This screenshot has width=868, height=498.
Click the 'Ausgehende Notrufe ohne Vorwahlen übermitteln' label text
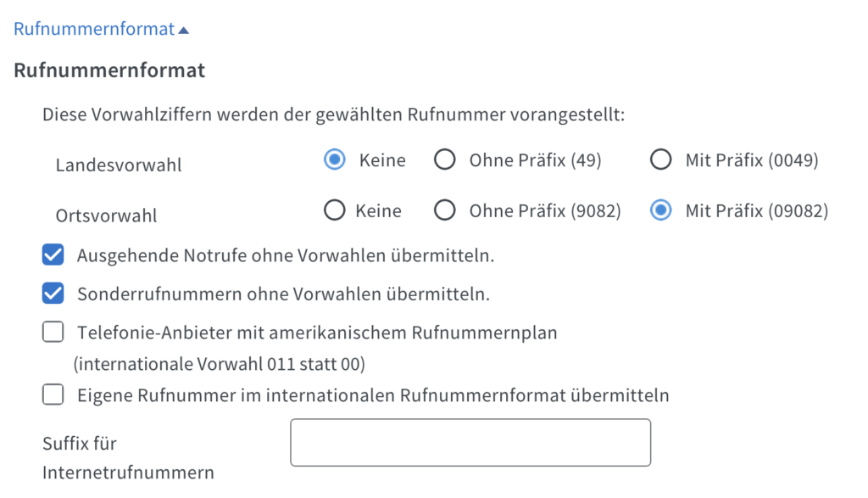point(286,255)
